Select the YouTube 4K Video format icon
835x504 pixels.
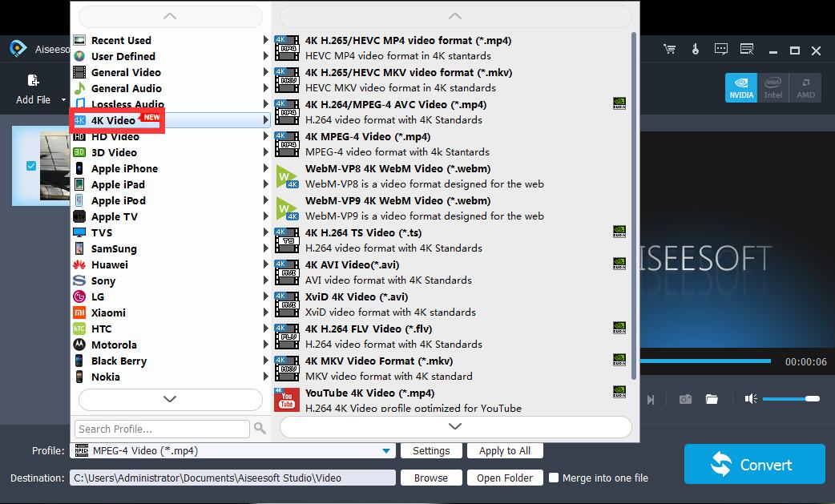coord(287,400)
